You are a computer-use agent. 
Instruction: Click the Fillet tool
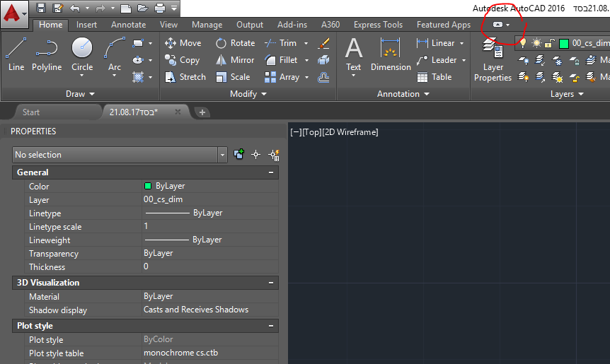coord(281,60)
